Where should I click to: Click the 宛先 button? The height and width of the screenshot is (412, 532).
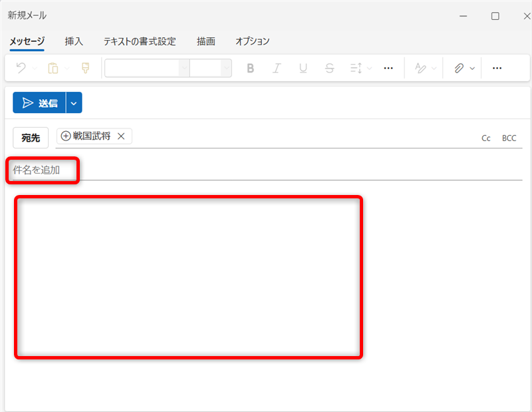tap(31, 138)
